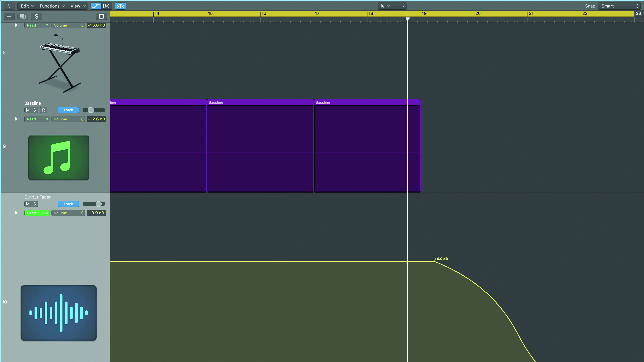Click the duplicate track button
The width and height of the screenshot is (644, 362).
point(23,17)
